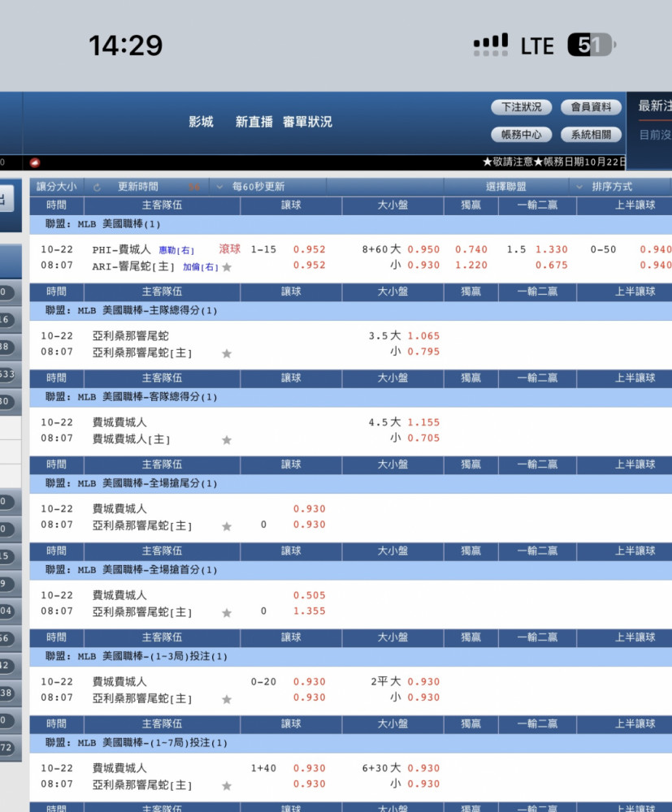The height and width of the screenshot is (812, 672).
Task: Bet PHI-費城人 handicap odds 0.952
Action: [x=310, y=249]
